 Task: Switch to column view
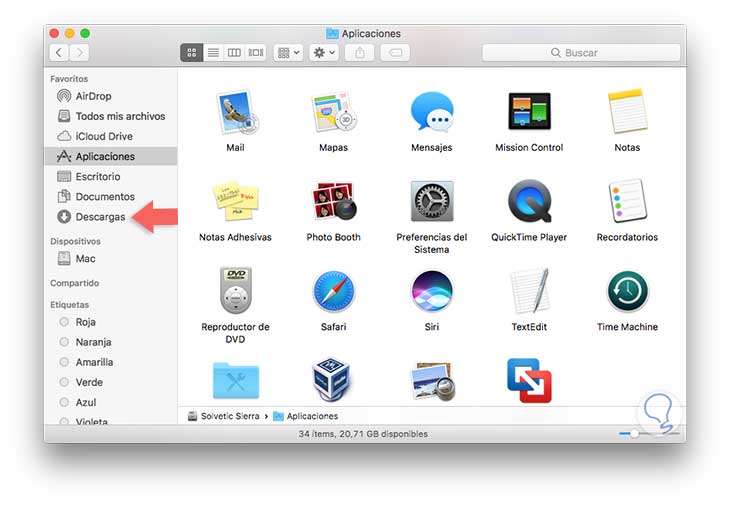click(234, 53)
